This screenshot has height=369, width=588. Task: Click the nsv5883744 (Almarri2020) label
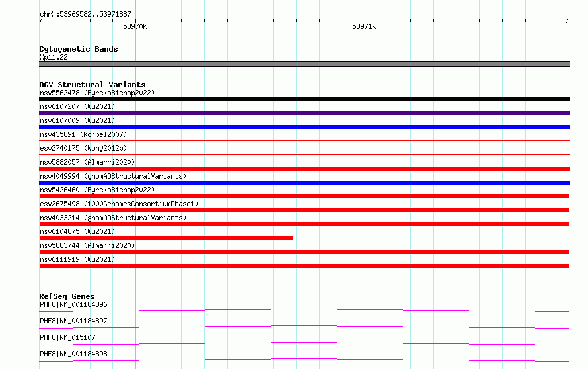pos(87,245)
